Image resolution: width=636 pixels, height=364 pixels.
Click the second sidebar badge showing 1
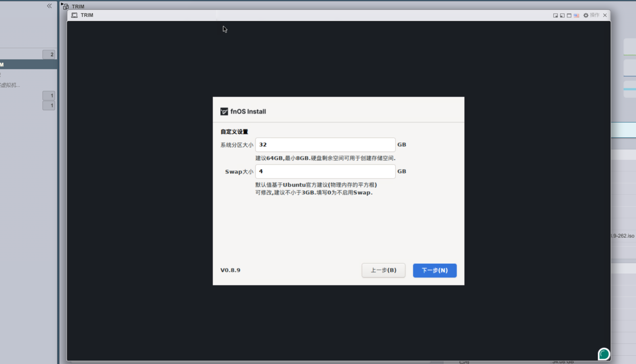pos(49,106)
